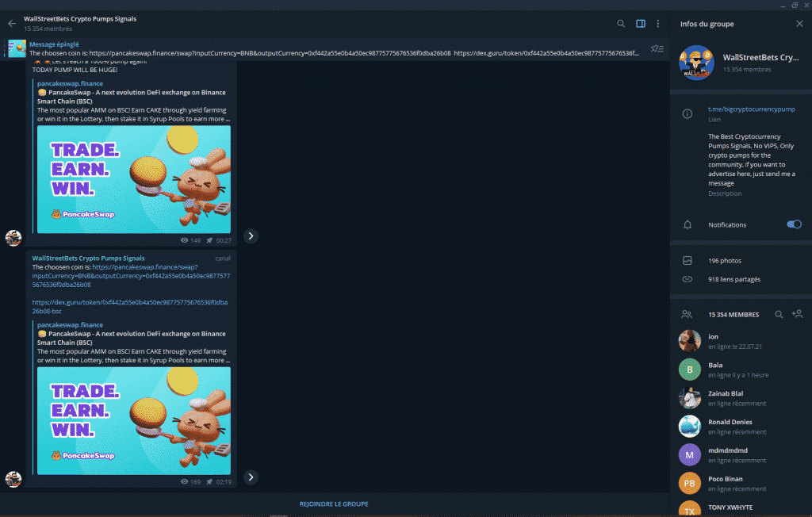Click the pinned messages list icon
Image resolution: width=812 pixels, height=517 pixels.
tap(657, 49)
